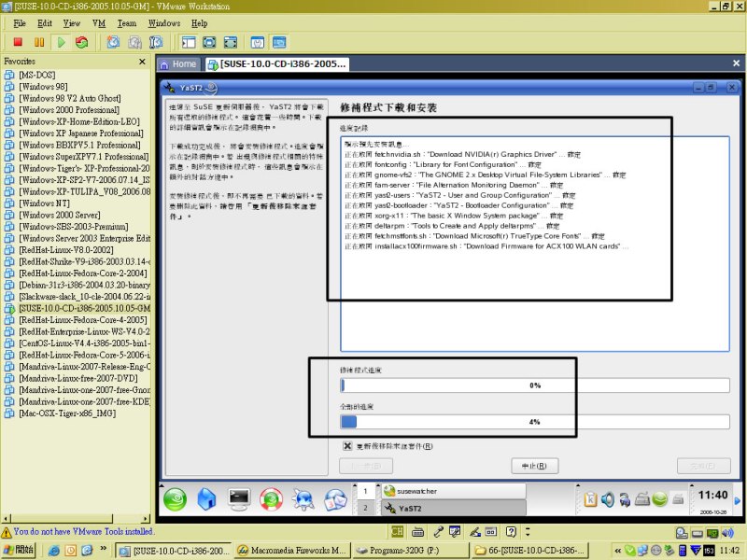The height and width of the screenshot is (560, 747).
Task: Open the Klipper clipboard tray icon
Action: (x=590, y=499)
